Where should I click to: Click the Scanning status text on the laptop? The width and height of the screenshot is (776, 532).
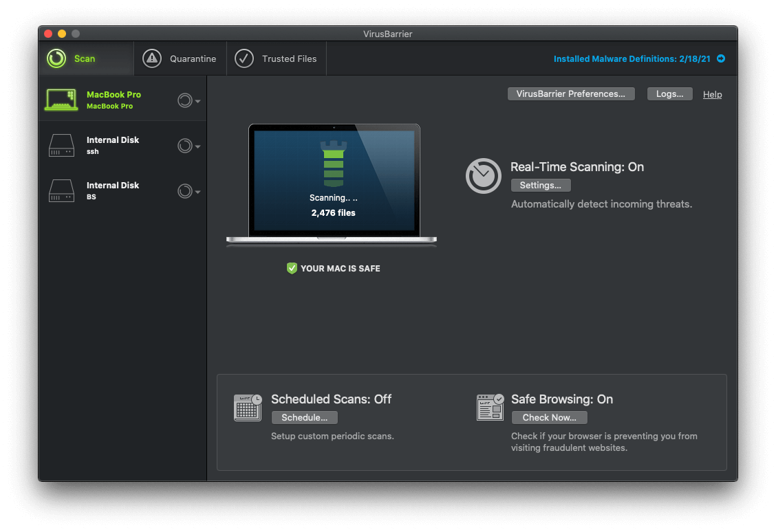(x=334, y=198)
